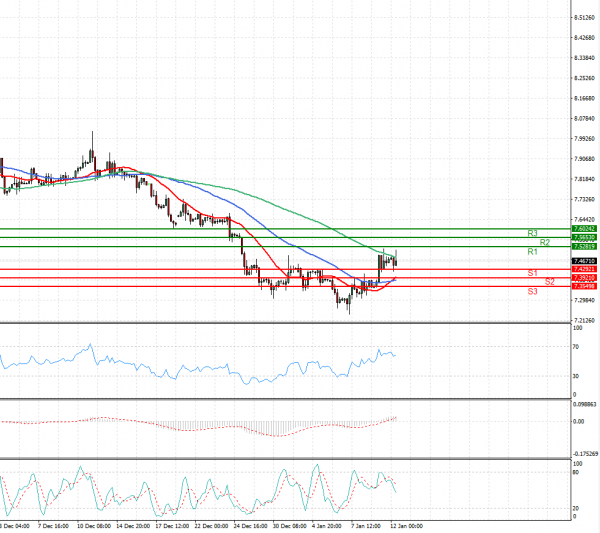Screen dimensions: 600x533
Task: Click the 8.25260 price axis value
Action: click(x=585, y=78)
